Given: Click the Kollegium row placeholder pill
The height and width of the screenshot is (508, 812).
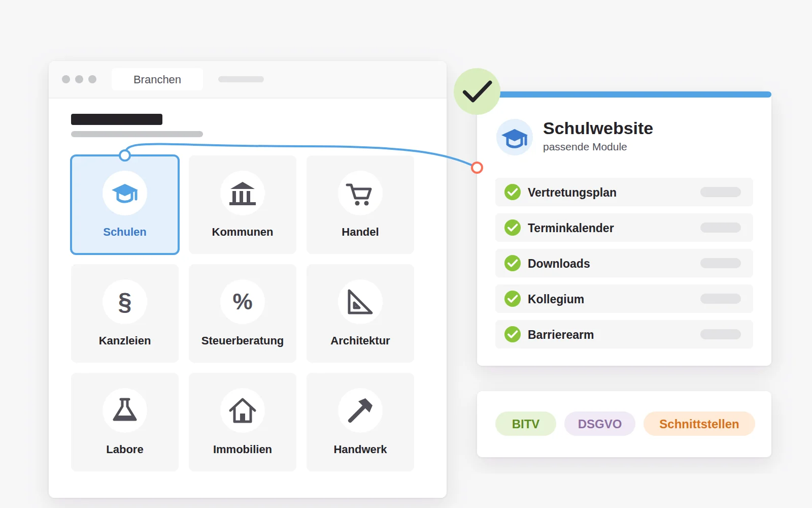Looking at the screenshot, I should point(721,299).
